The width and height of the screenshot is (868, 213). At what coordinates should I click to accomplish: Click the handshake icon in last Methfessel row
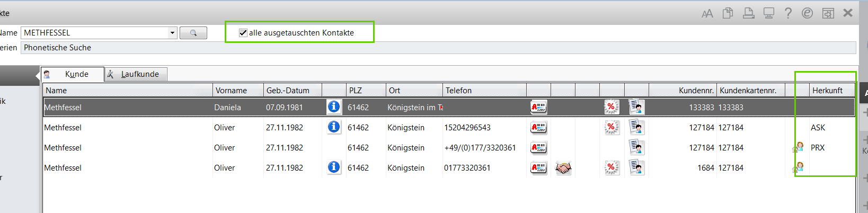click(x=563, y=168)
